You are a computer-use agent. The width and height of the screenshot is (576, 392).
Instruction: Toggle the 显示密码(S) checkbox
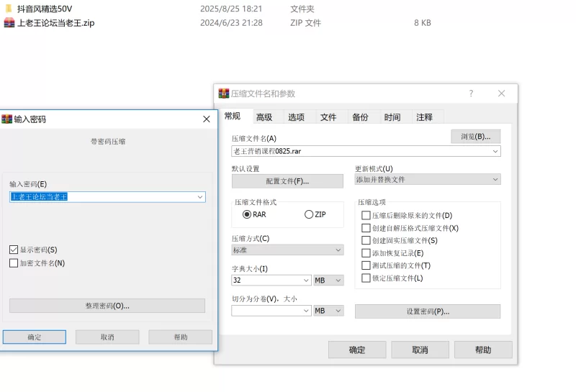(x=14, y=250)
